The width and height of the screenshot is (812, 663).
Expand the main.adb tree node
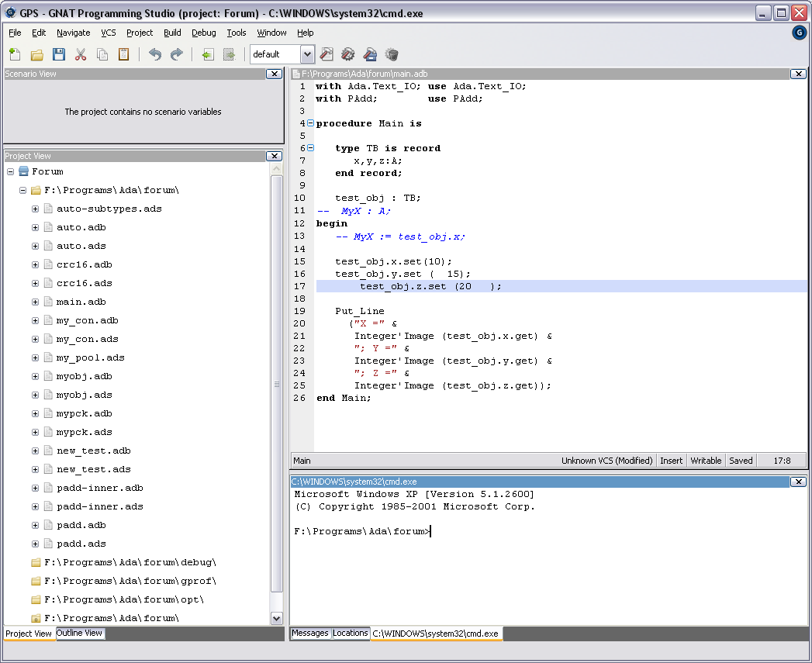[35, 302]
